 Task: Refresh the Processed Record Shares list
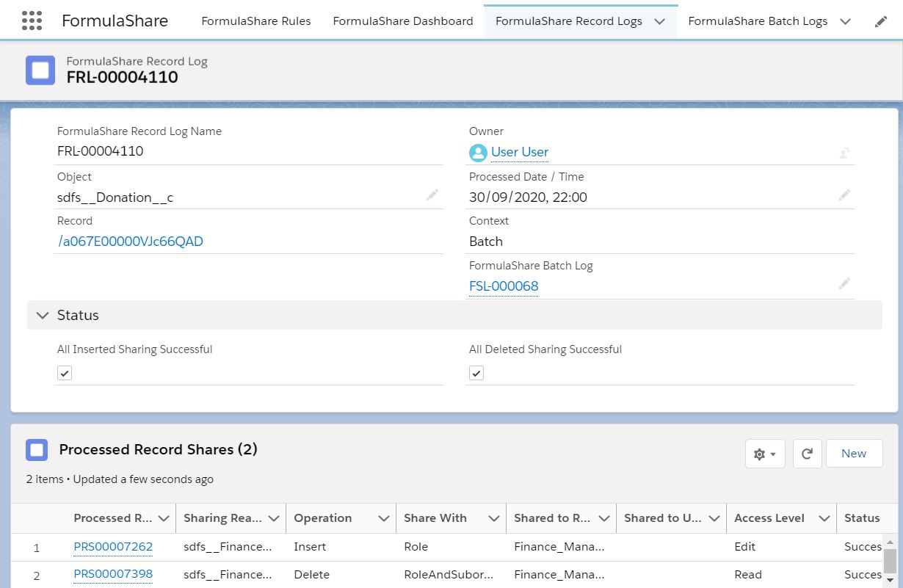pyautogui.click(x=807, y=454)
